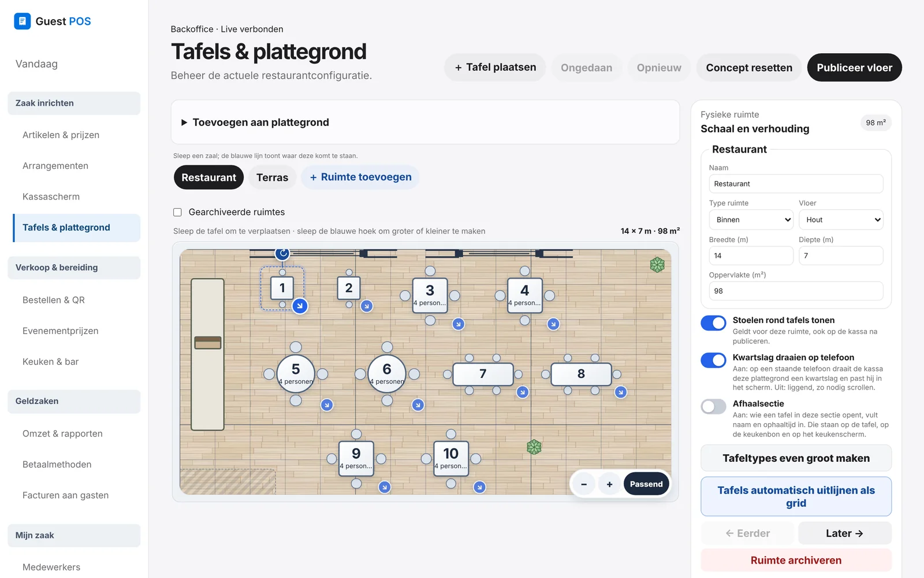This screenshot has width=924, height=578.
Task: Expand Toevoegen aan plattegrond section
Action: tap(425, 122)
